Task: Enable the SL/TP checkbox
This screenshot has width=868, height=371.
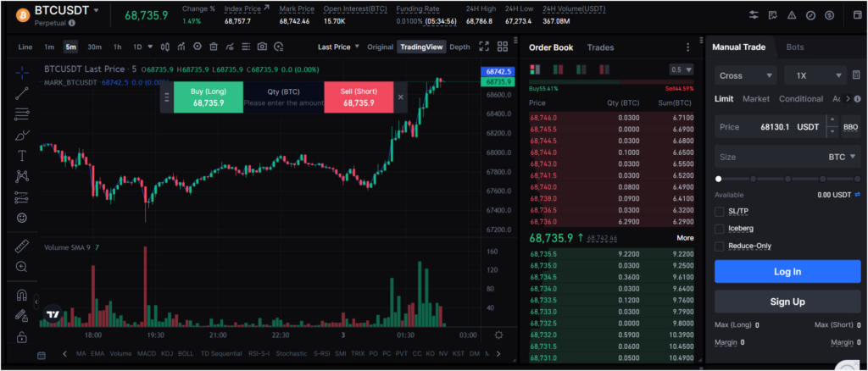Action: point(719,211)
